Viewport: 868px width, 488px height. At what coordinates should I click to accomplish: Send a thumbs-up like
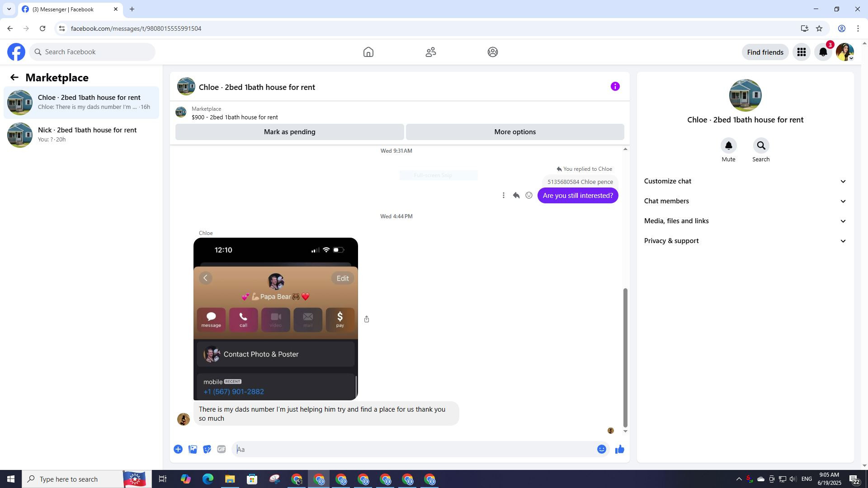pyautogui.click(x=619, y=449)
